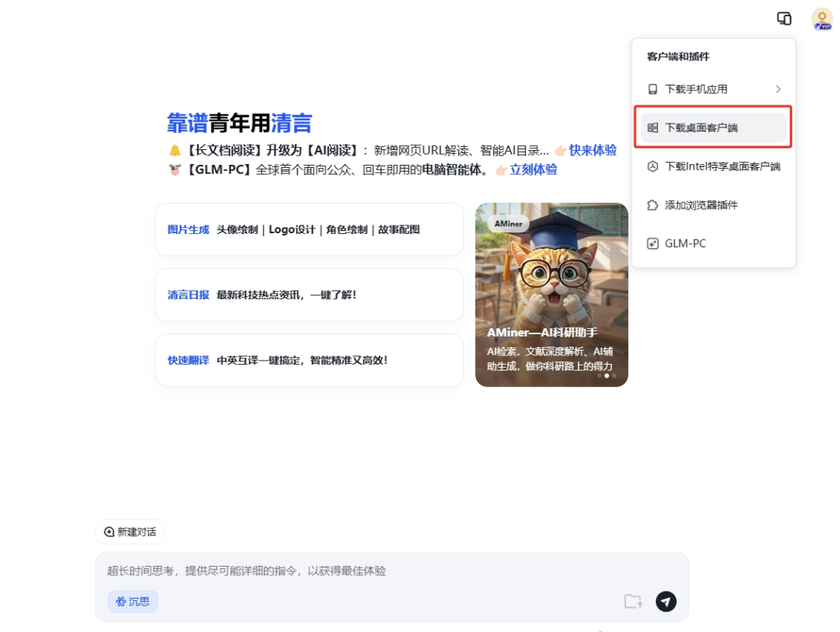Click the GLM-PC sparkle icon
The height and width of the screenshot is (632, 840).
[x=653, y=243]
